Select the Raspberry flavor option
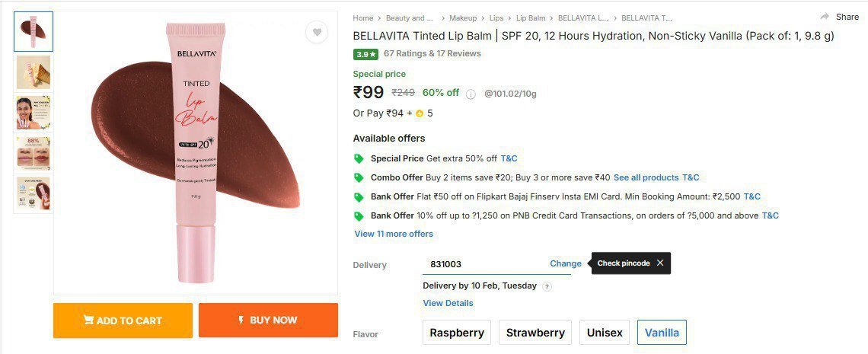Viewport: 868px width, 354px height. point(457,333)
